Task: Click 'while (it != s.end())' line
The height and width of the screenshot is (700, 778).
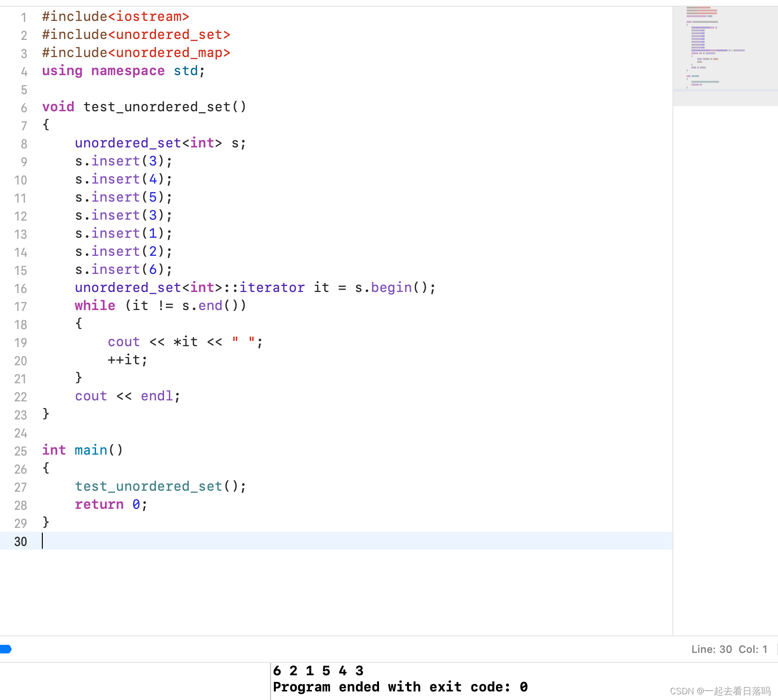Action: coord(160,306)
